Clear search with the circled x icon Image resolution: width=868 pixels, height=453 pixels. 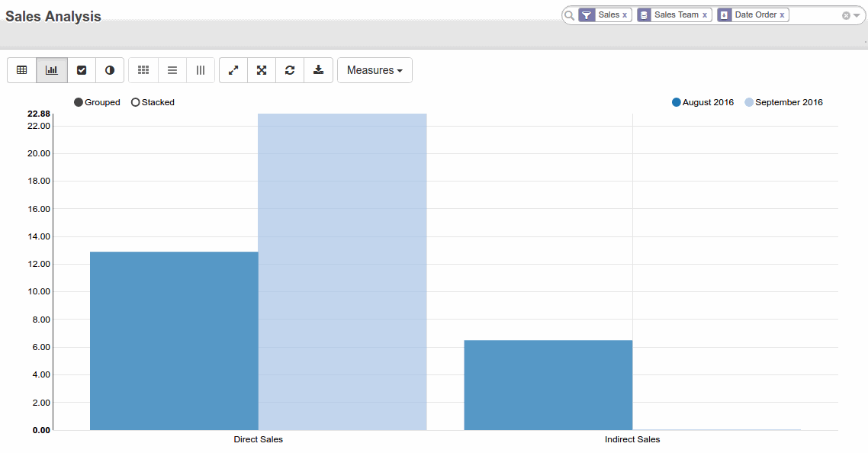(846, 15)
